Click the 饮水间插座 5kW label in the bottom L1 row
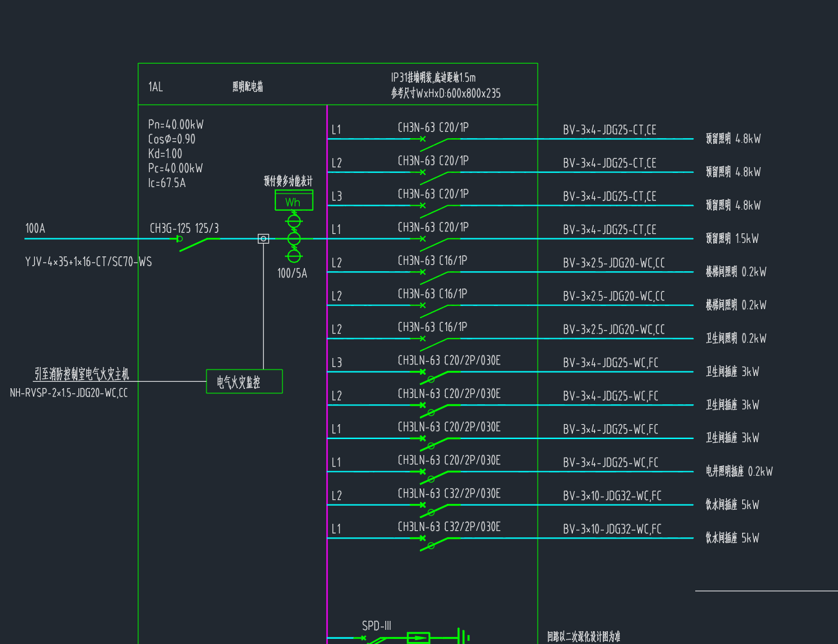The image size is (838, 644). coord(732,538)
